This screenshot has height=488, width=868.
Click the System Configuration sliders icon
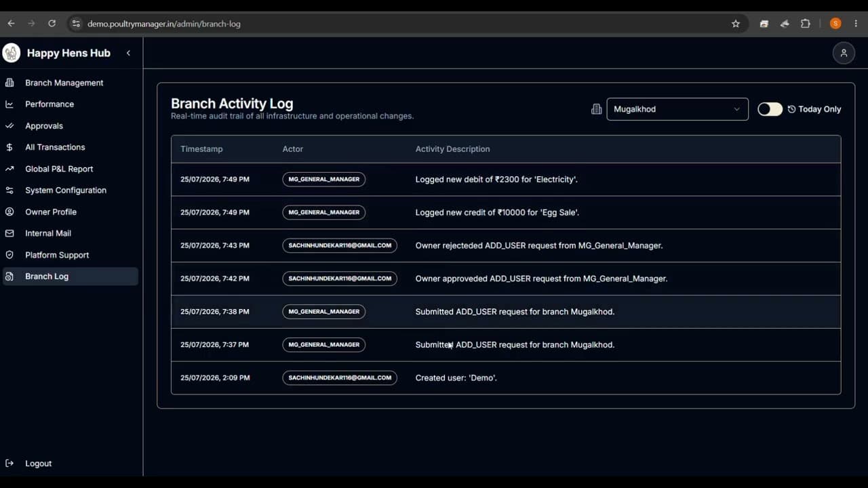[9, 190]
